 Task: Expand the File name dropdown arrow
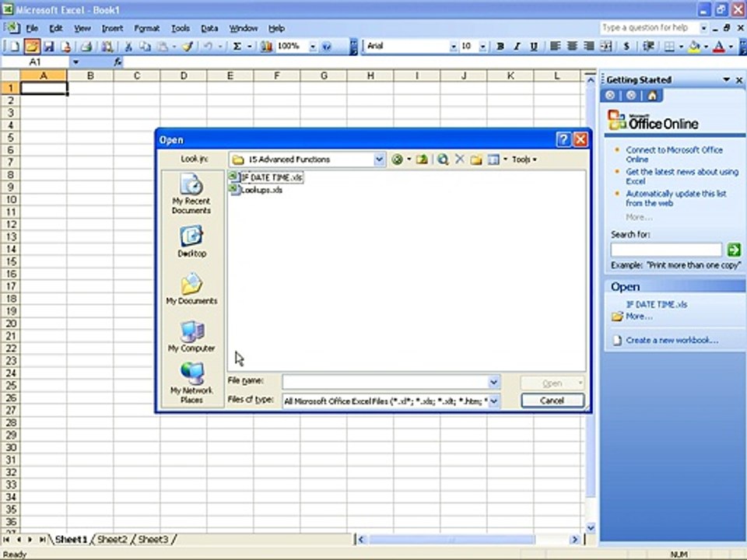(x=494, y=382)
